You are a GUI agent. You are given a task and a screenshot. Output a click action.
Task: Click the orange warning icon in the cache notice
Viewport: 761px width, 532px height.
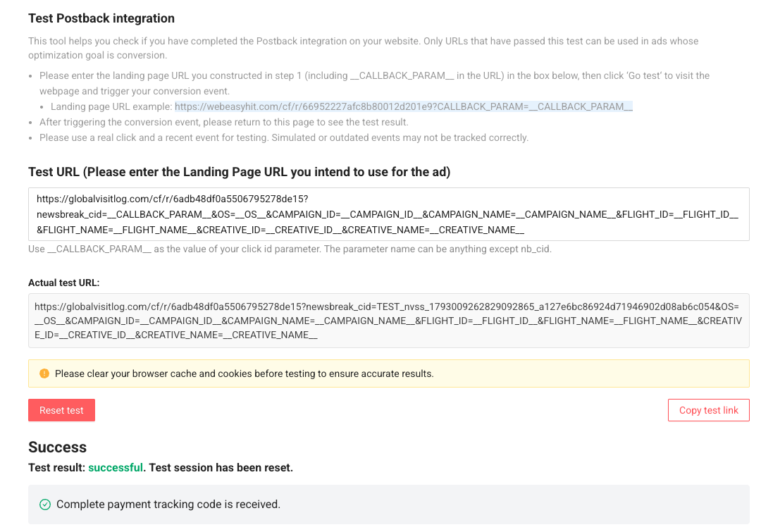coord(44,373)
